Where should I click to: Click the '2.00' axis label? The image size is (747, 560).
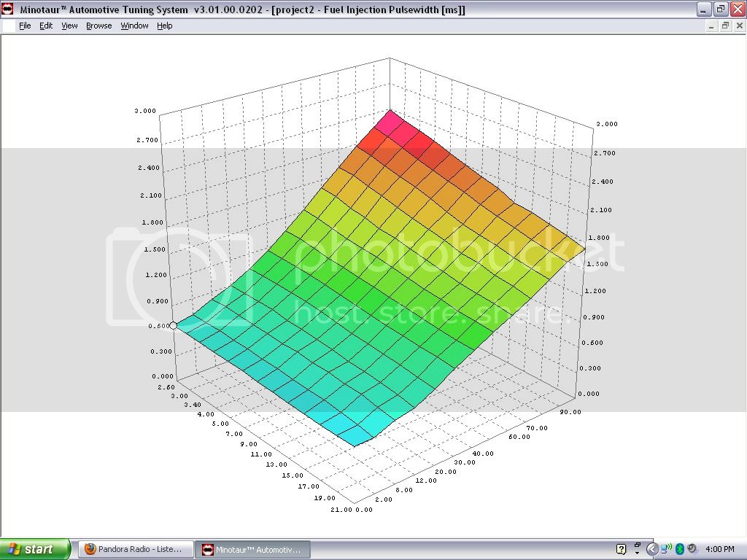(384, 499)
